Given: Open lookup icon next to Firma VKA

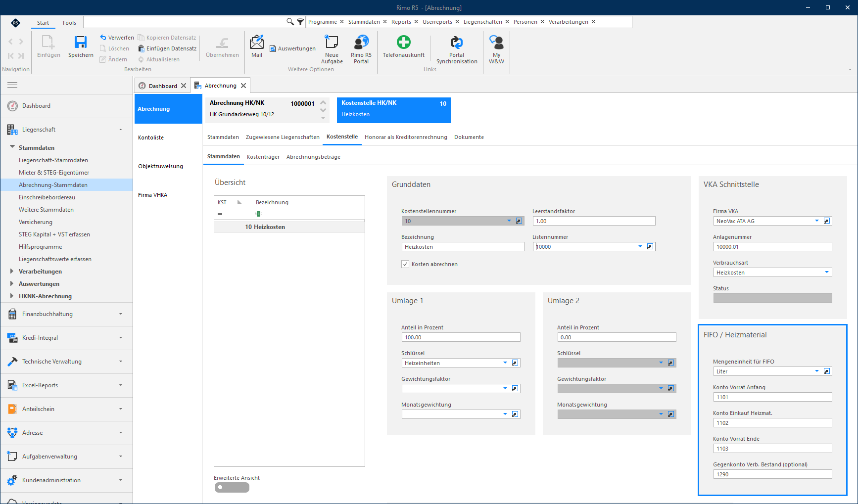Looking at the screenshot, I should pyautogui.click(x=827, y=221).
